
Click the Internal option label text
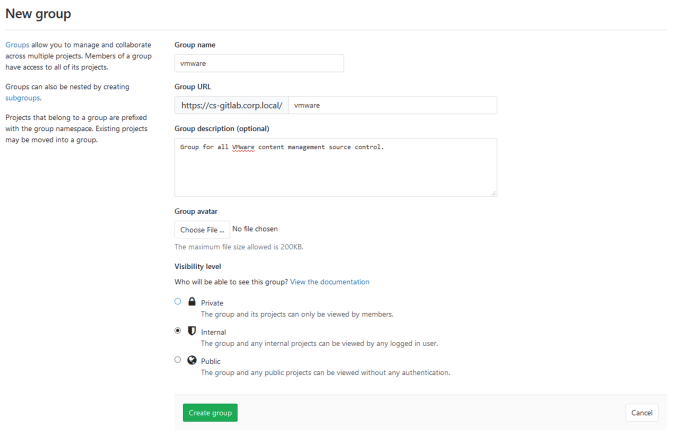coord(214,332)
